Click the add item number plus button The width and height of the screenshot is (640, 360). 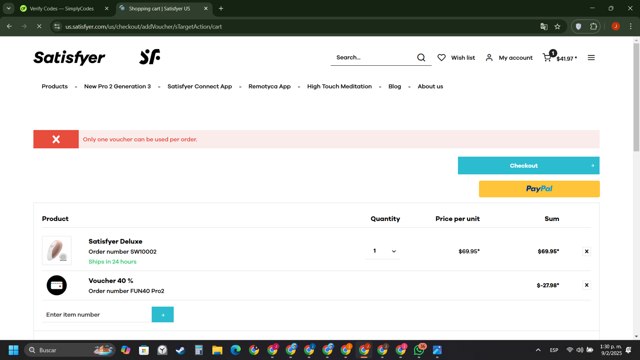(162, 314)
